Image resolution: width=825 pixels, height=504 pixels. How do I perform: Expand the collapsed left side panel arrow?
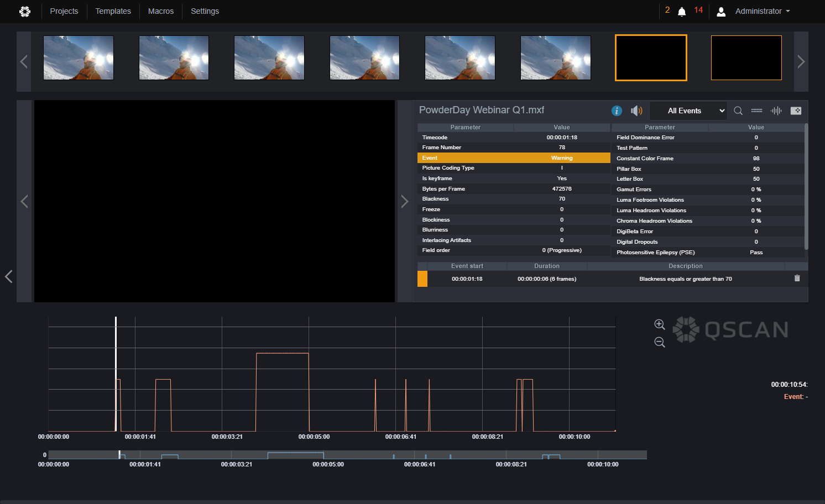click(8, 276)
